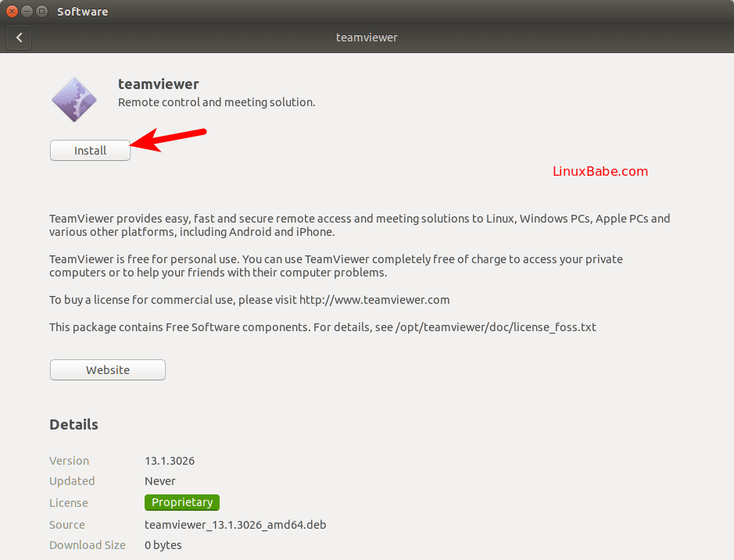Maximize the Software window
Screen dimensions: 734x560
(41, 11)
